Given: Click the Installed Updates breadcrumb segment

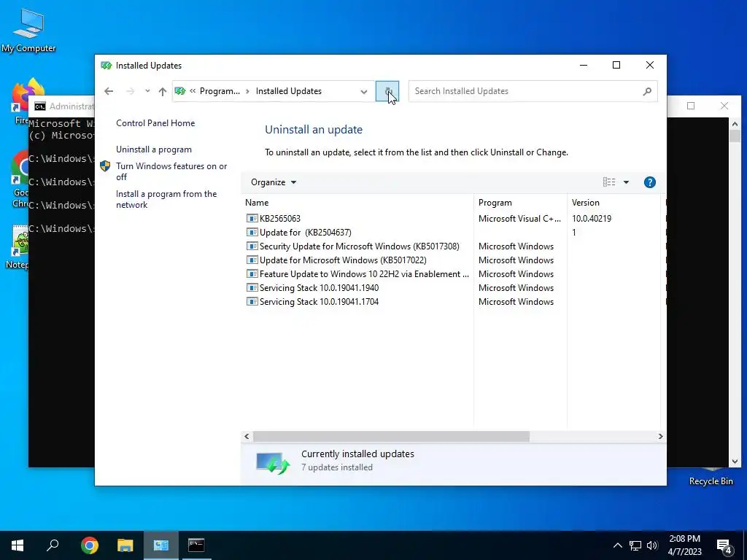Looking at the screenshot, I should [289, 91].
